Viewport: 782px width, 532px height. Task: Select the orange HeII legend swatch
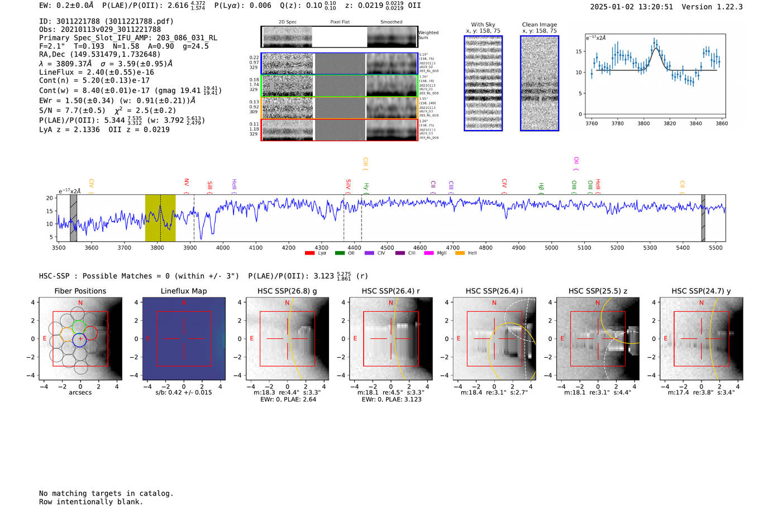(x=460, y=253)
